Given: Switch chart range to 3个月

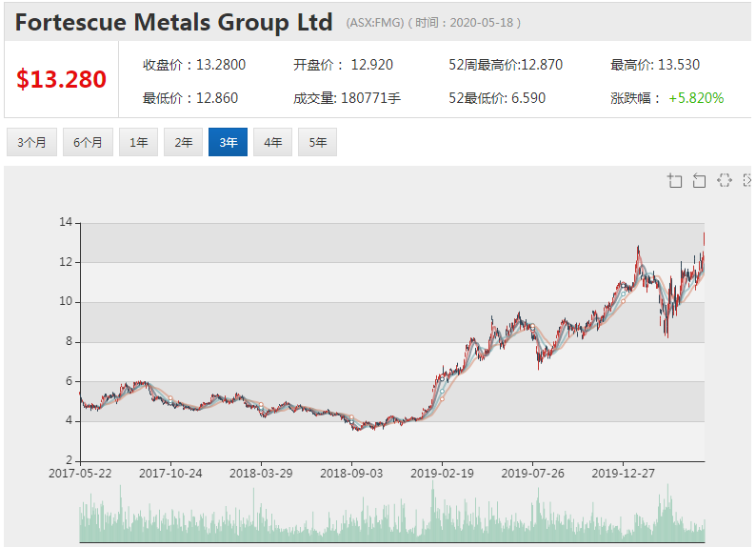Looking at the screenshot, I should 31,142.
